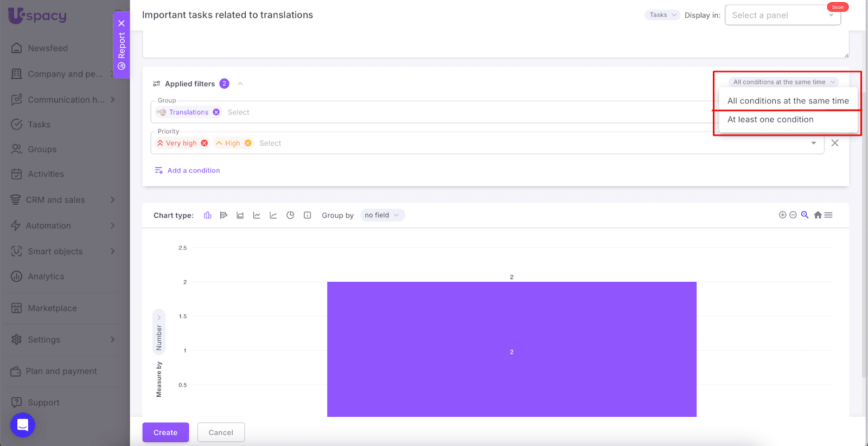Choose All conditions at the same time option

(788, 101)
